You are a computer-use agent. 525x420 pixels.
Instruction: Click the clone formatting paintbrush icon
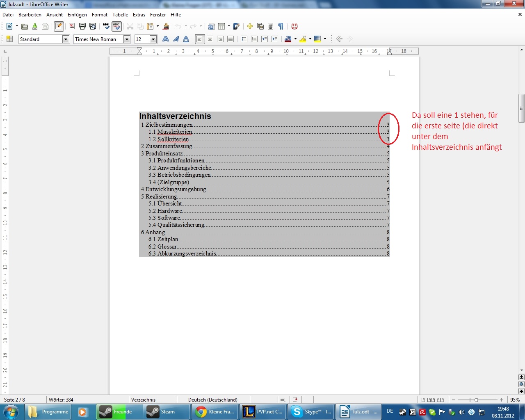click(166, 26)
